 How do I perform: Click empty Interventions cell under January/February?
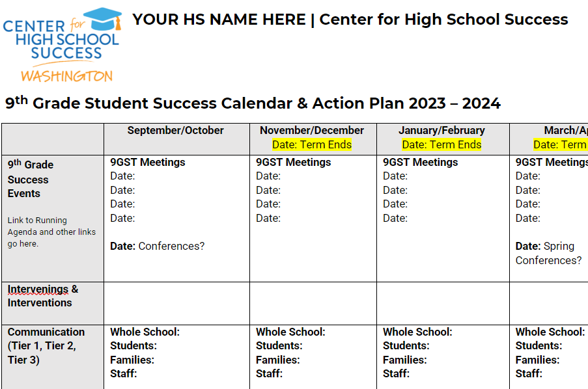click(x=443, y=304)
